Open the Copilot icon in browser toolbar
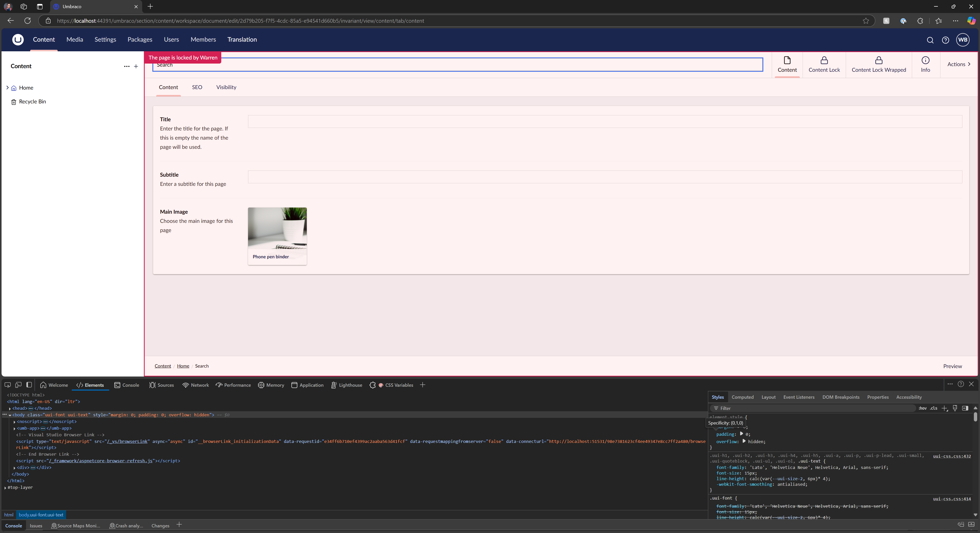Screen dimensions: 980x533 pyautogui.click(x=971, y=20)
